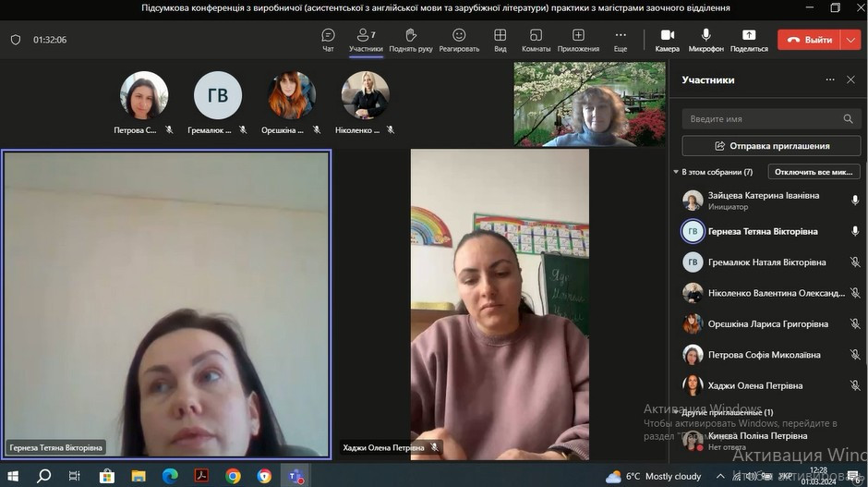Expand the Выйти dropdown arrow
Image resolution: width=868 pixels, height=487 pixels.
[x=850, y=40]
